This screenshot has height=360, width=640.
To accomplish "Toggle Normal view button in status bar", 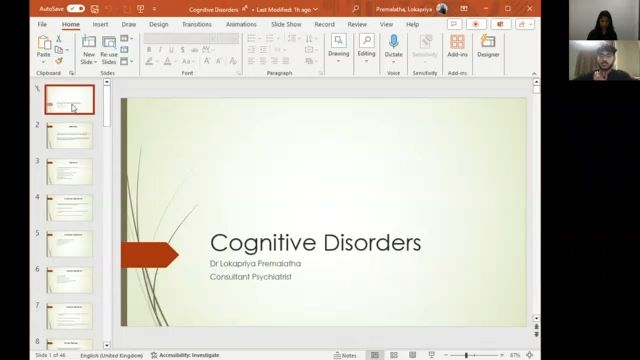I will coord(375,355).
